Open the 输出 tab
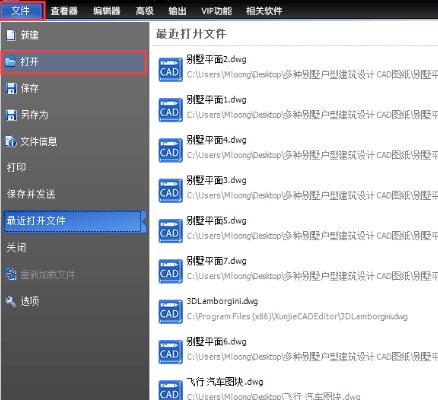Screen dimensions: 438x400 pyautogui.click(x=177, y=11)
